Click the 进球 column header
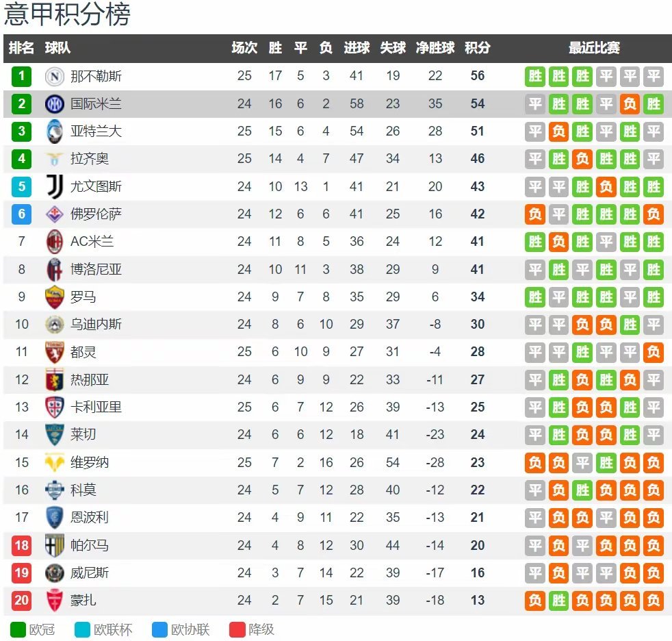 click(x=357, y=48)
